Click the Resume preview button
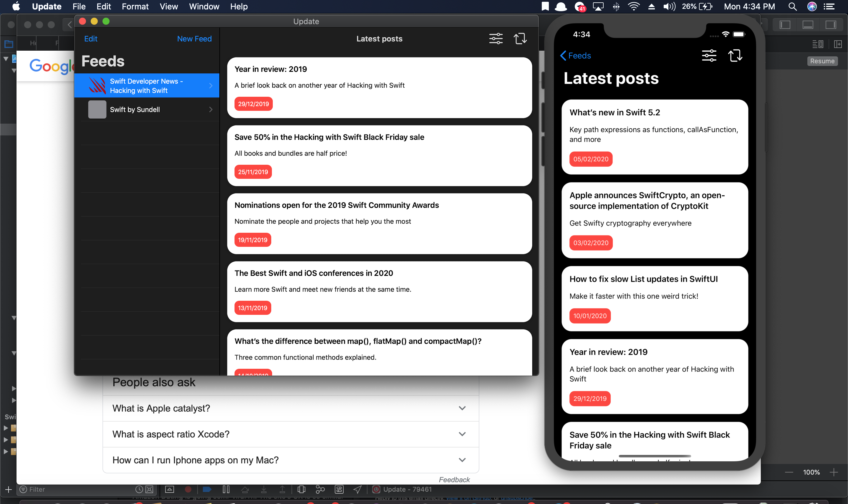The width and height of the screenshot is (848, 504). (822, 61)
